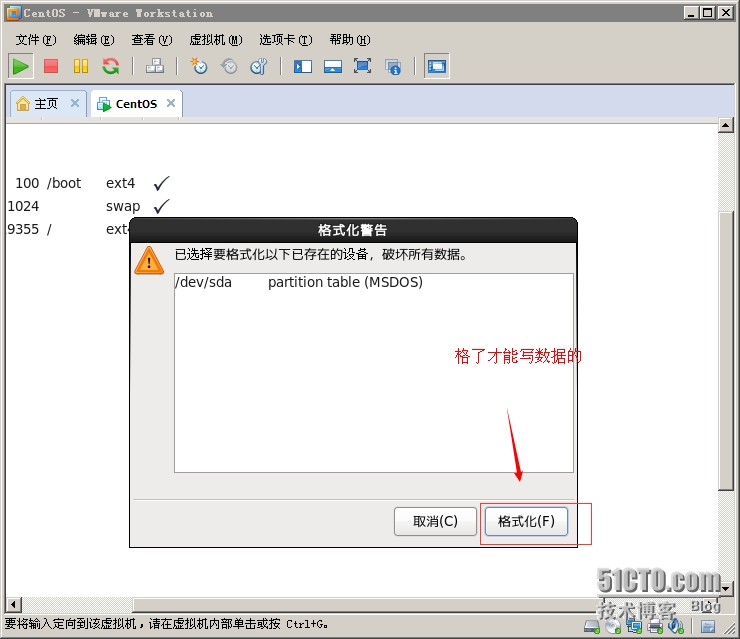The image size is (740, 639).
Task: Click the 格式化警告 dialog title bar
Action: point(353,230)
